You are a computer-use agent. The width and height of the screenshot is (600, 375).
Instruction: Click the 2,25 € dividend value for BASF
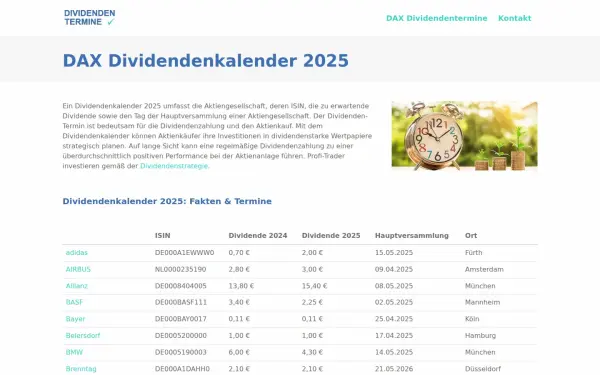(312, 302)
